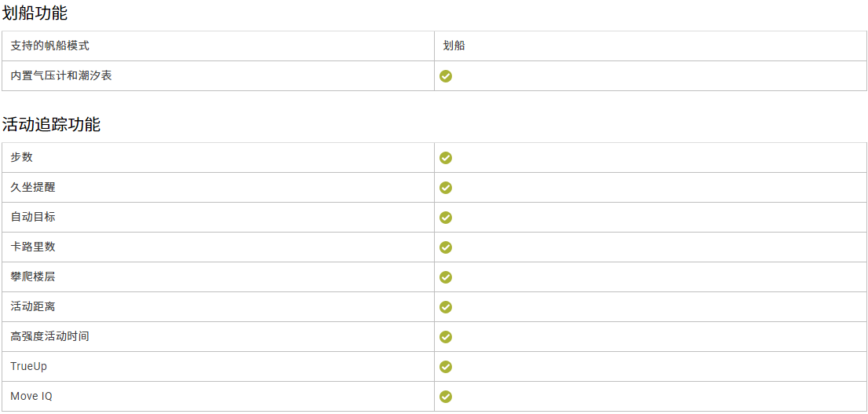Screen dimensions: 868x414
Task: Select the checkmark in the 攀爬楼层 row
Action: (446, 277)
